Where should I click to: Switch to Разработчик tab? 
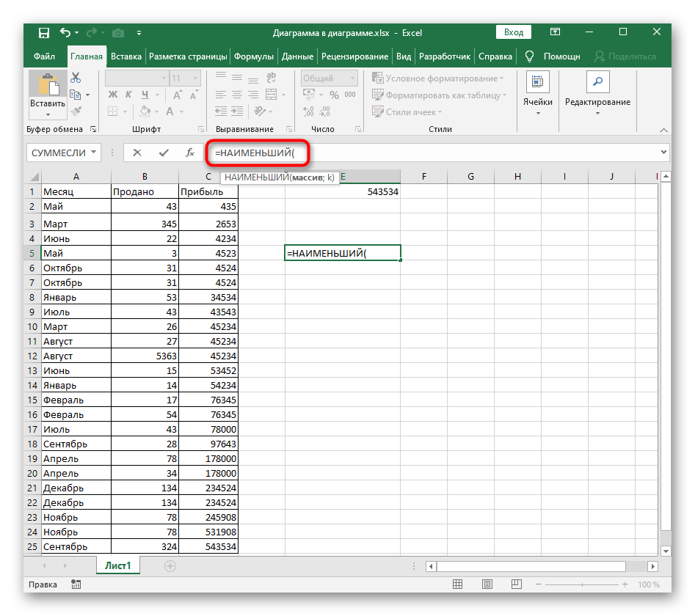point(445,56)
